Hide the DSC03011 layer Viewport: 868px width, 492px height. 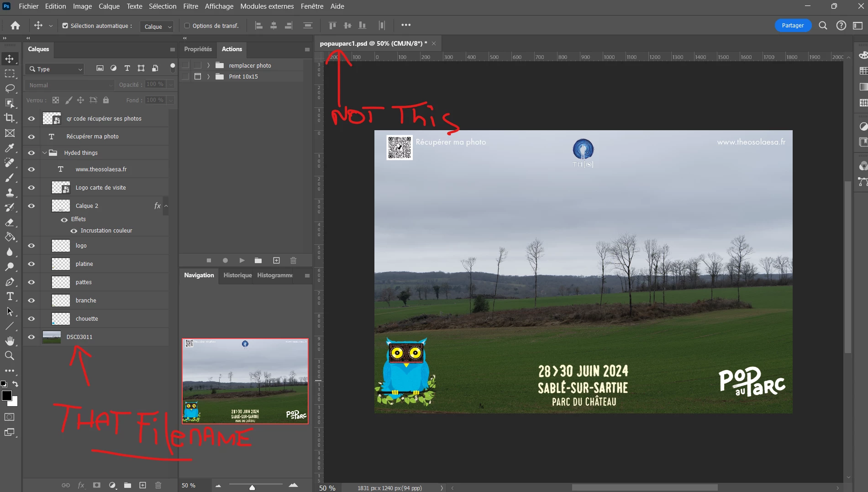coord(31,337)
